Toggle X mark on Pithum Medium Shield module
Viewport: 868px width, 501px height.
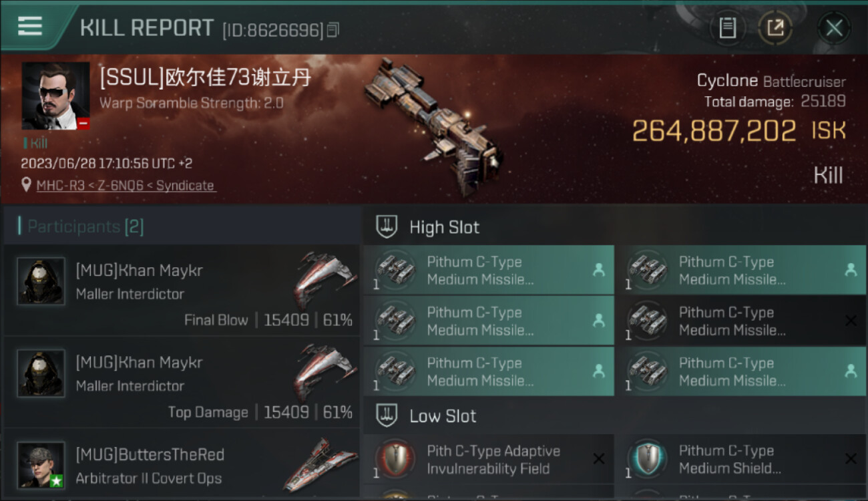pyautogui.click(x=851, y=459)
